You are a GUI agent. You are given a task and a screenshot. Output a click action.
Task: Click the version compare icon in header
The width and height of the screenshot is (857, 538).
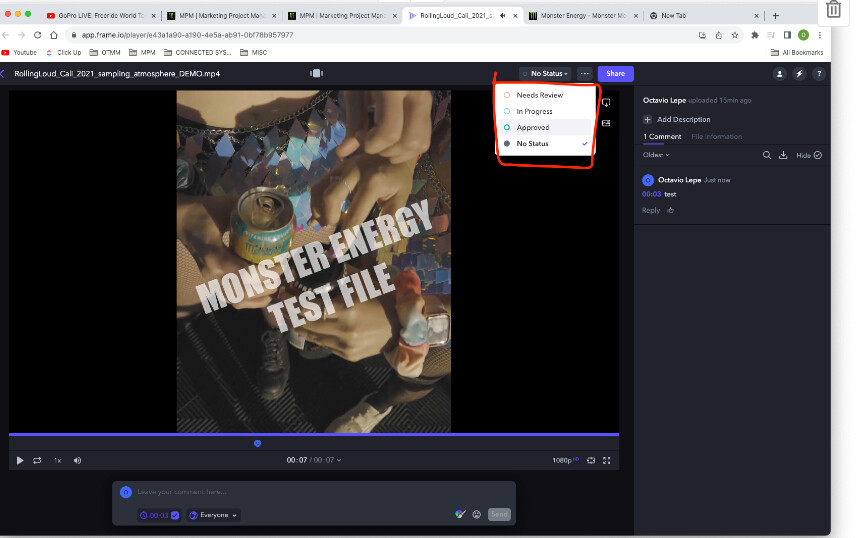pyautogui.click(x=316, y=73)
